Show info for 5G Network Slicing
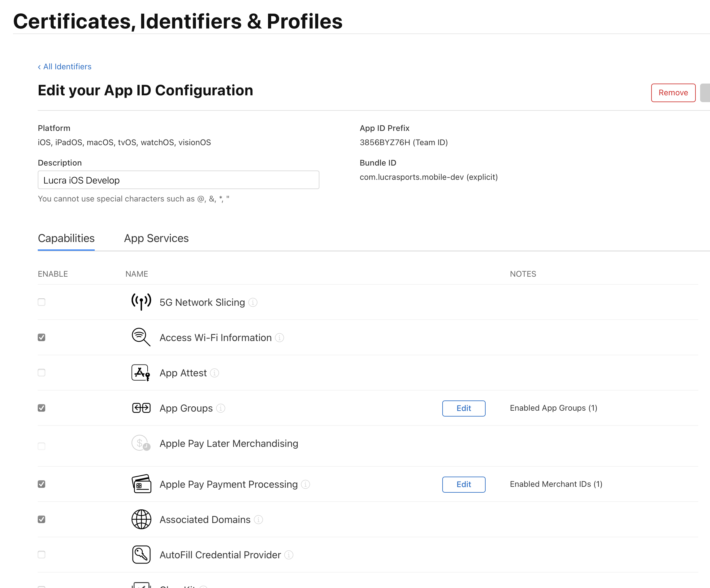This screenshot has width=710, height=588. pyautogui.click(x=253, y=302)
